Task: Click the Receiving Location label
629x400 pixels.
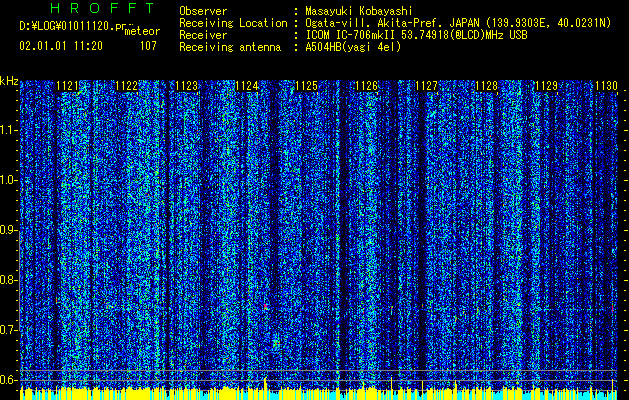Action: (x=233, y=23)
